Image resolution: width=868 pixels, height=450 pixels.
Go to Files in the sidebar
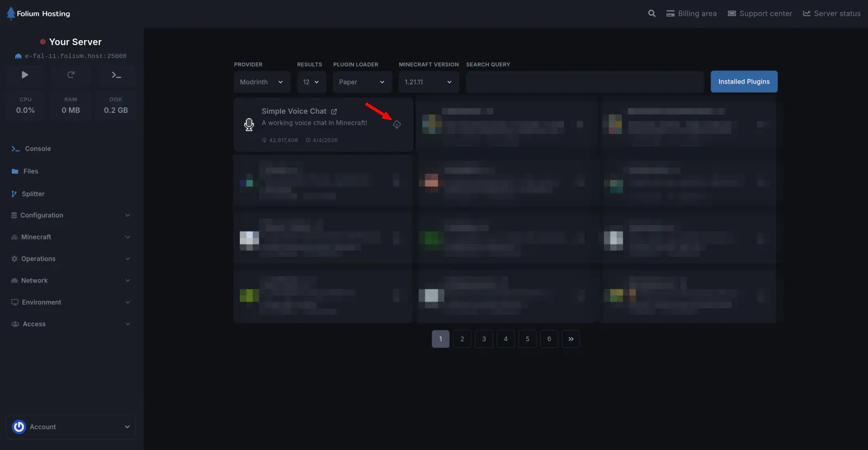(x=30, y=171)
